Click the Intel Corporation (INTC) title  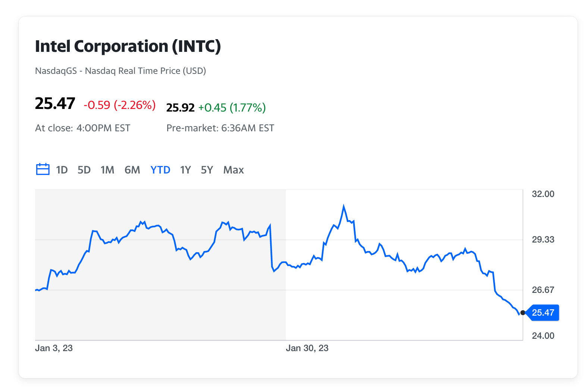(x=128, y=47)
